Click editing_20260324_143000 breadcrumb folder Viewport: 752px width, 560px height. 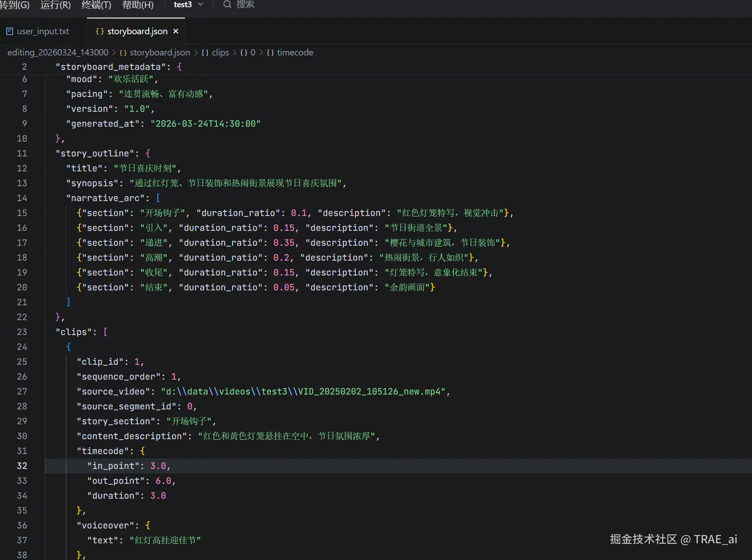[58, 52]
